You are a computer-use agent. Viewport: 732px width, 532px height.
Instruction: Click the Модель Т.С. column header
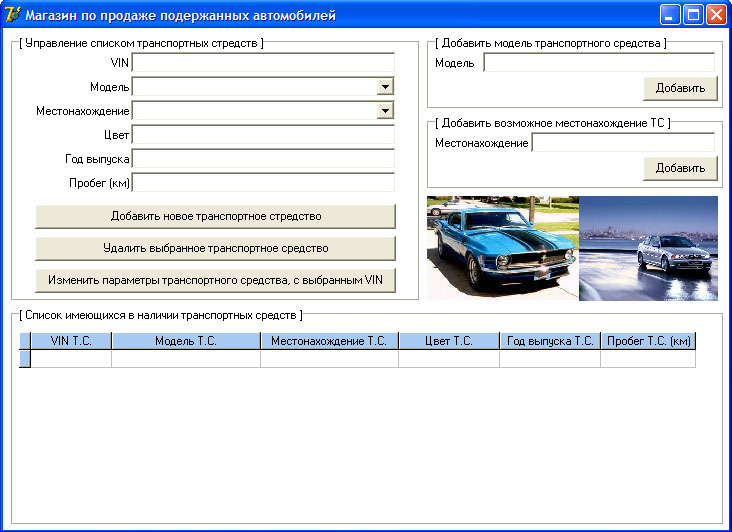click(x=186, y=341)
